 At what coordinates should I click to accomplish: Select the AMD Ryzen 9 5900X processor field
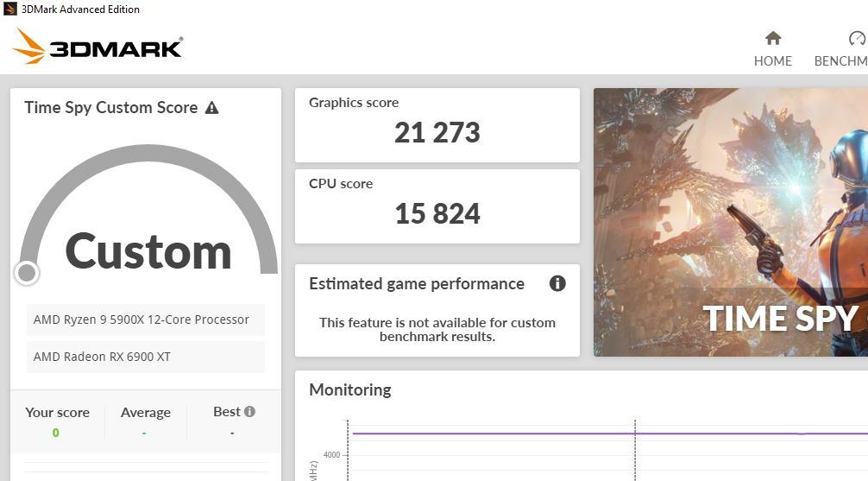point(145,320)
